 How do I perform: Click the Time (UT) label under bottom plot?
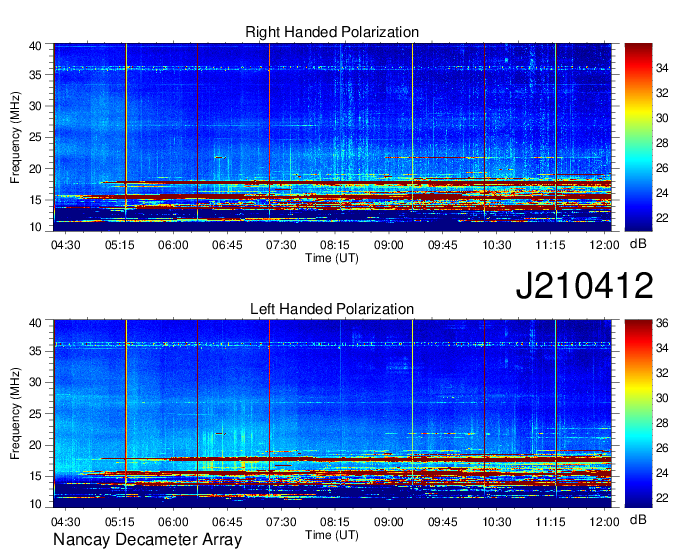[x=332, y=535]
